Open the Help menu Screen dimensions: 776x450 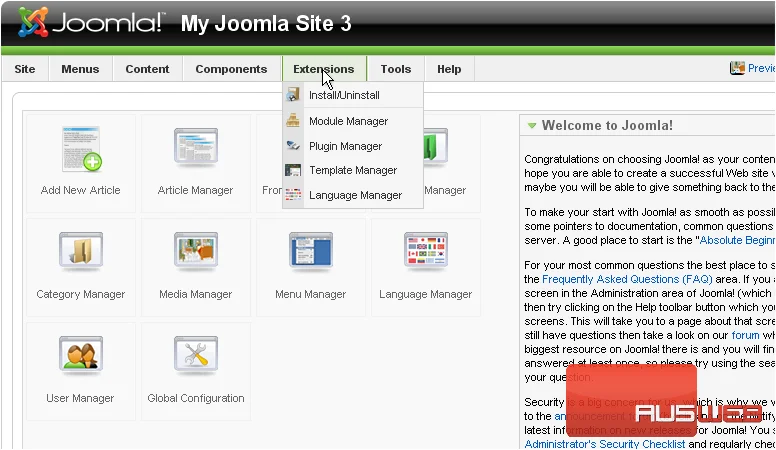pyautogui.click(x=449, y=69)
